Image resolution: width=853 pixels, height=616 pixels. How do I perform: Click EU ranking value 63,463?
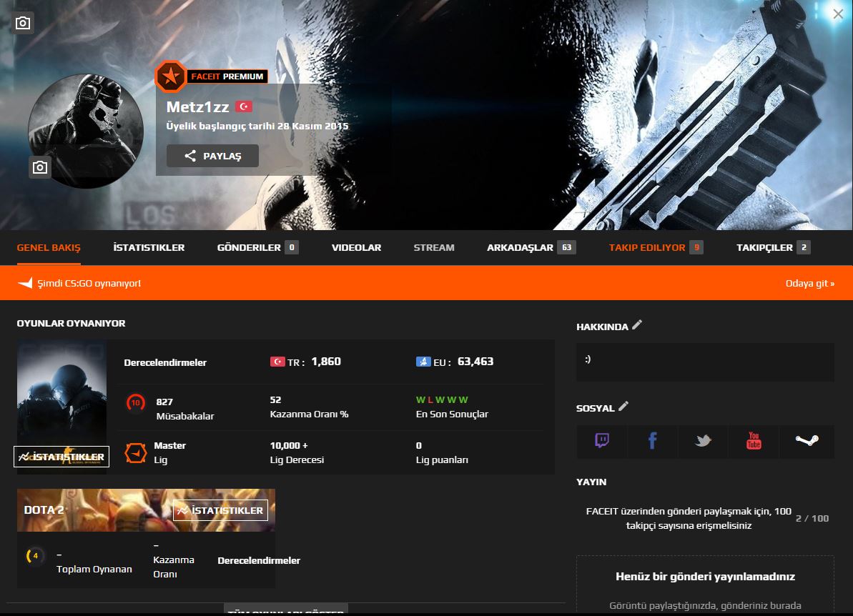coord(475,362)
